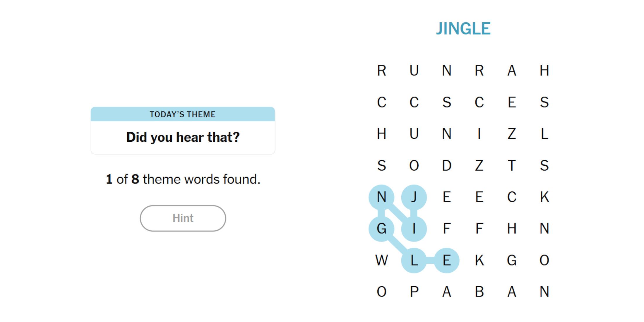Tap the unhighlighted letter I
Image resolution: width=644 pixels, height=322 pixels.
coord(479,134)
